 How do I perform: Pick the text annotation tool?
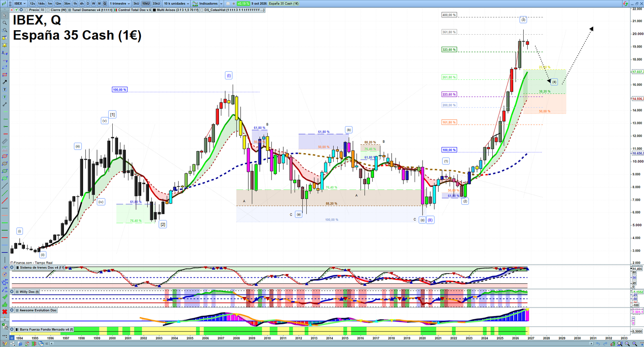coord(5,89)
